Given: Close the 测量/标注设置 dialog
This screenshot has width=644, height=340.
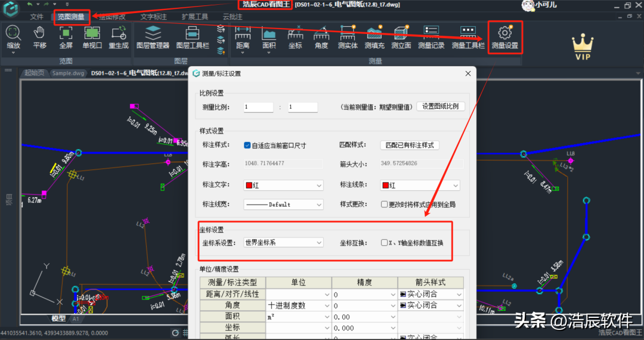Looking at the screenshot, I should pyautogui.click(x=468, y=73).
